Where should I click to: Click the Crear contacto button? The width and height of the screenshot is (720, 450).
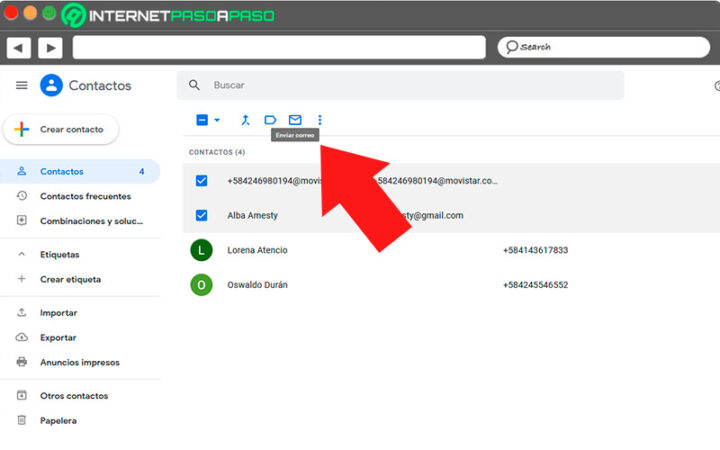click(x=61, y=129)
